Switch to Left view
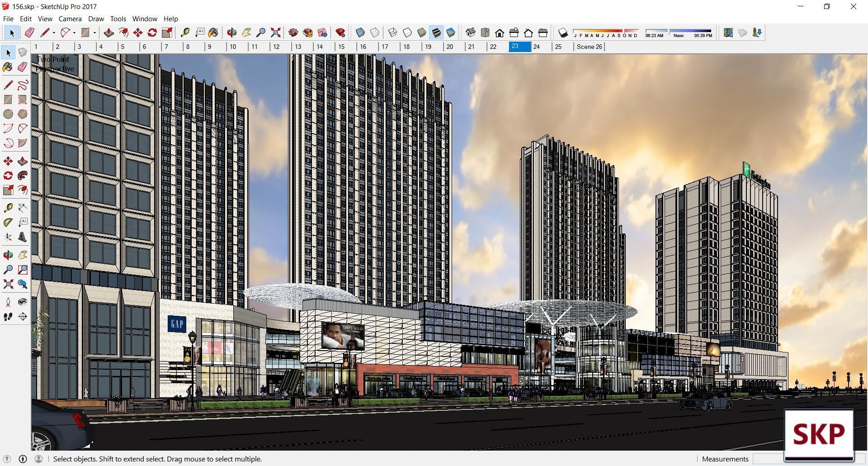Screen dimensions: 868x466 click(x=543, y=33)
